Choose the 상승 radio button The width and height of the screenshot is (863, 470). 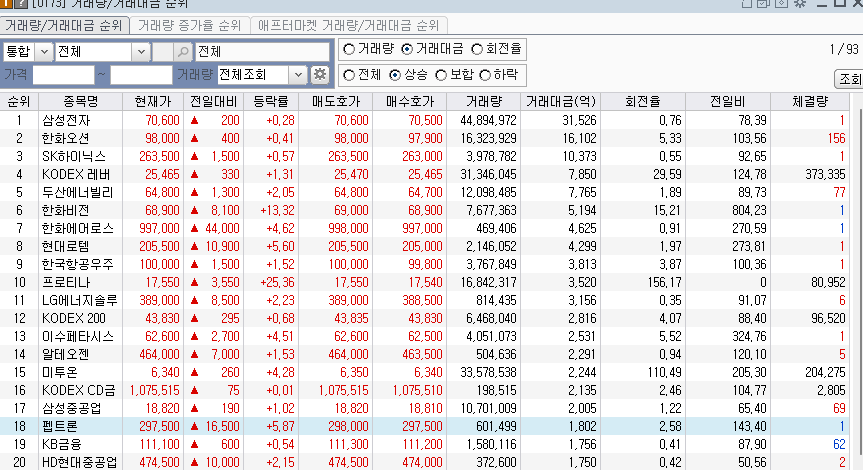395,75
